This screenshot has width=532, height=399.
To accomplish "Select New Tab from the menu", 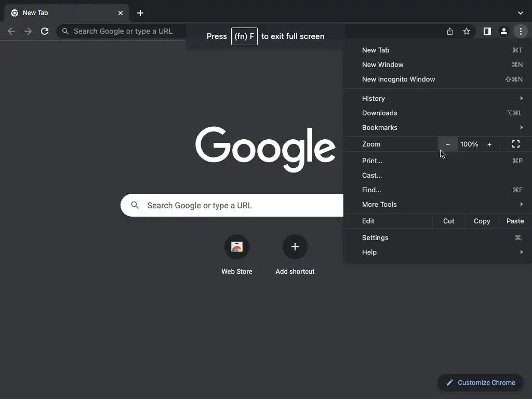I will [437, 50].
